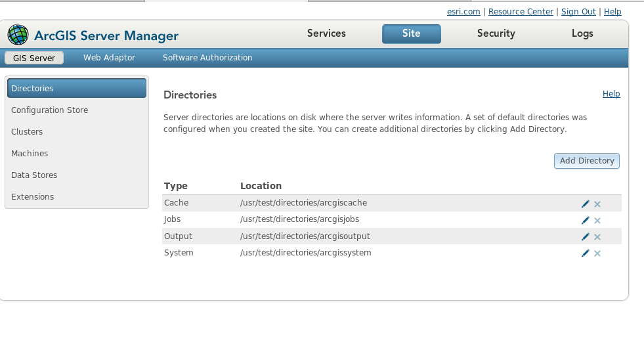Switch to the Web Adaptor subtab
644x350 pixels.
point(109,58)
